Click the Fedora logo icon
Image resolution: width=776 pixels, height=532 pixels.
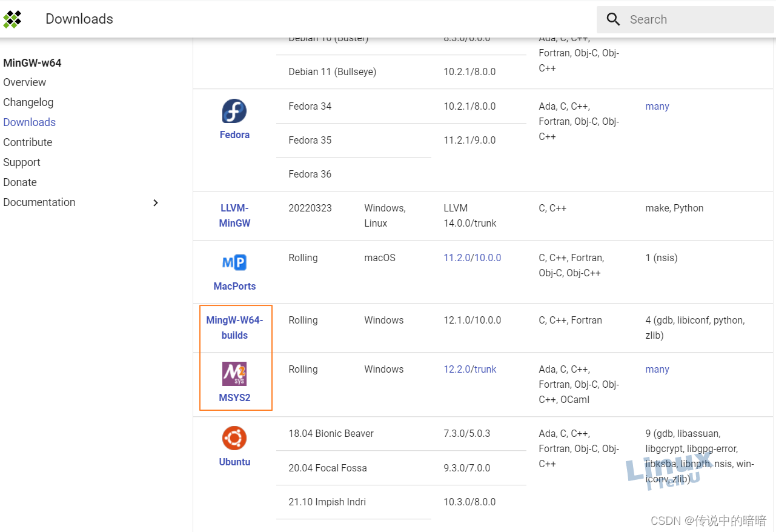point(234,111)
